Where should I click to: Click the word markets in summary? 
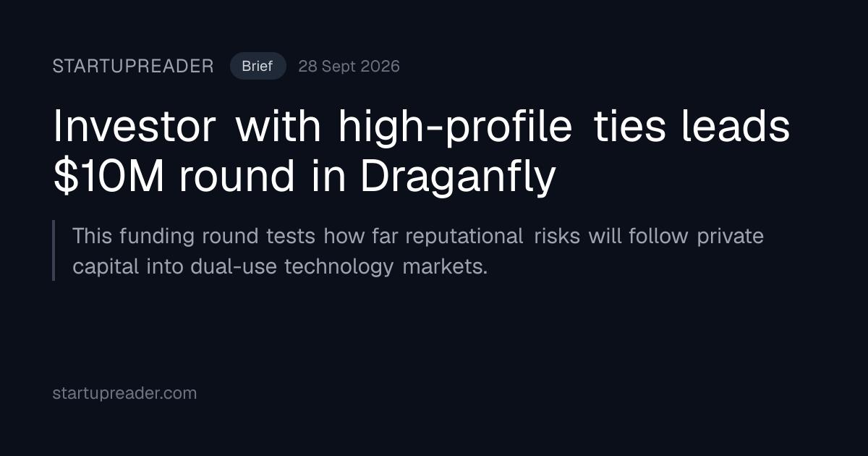click(x=445, y=267)
